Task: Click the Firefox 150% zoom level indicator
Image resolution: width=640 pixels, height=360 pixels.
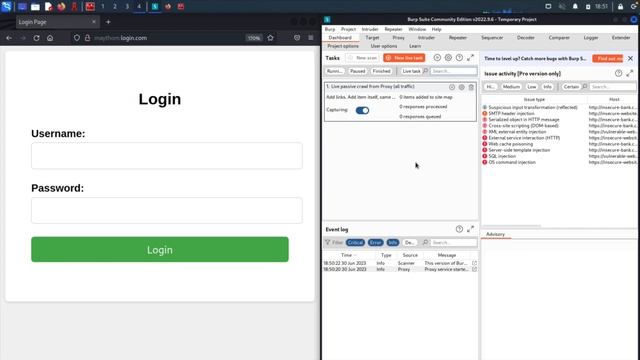Action: point(253,38)
